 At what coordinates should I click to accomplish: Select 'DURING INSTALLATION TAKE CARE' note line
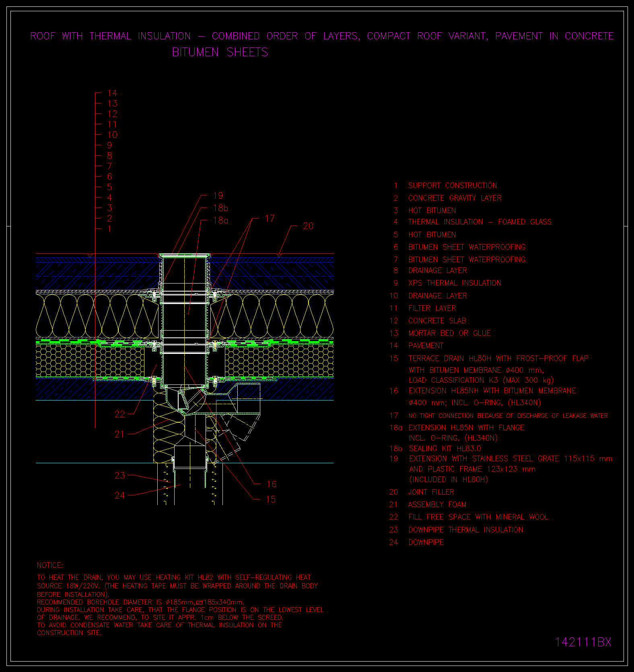180,610
